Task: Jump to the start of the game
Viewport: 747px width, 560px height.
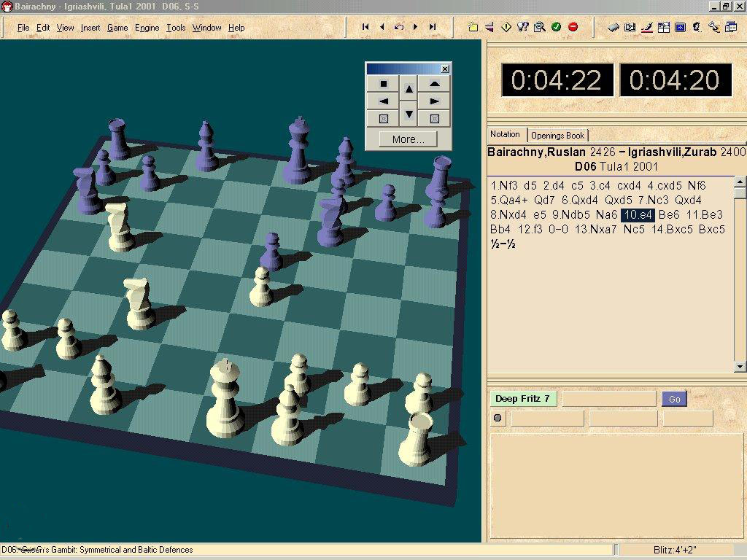Action: (365, 27)
